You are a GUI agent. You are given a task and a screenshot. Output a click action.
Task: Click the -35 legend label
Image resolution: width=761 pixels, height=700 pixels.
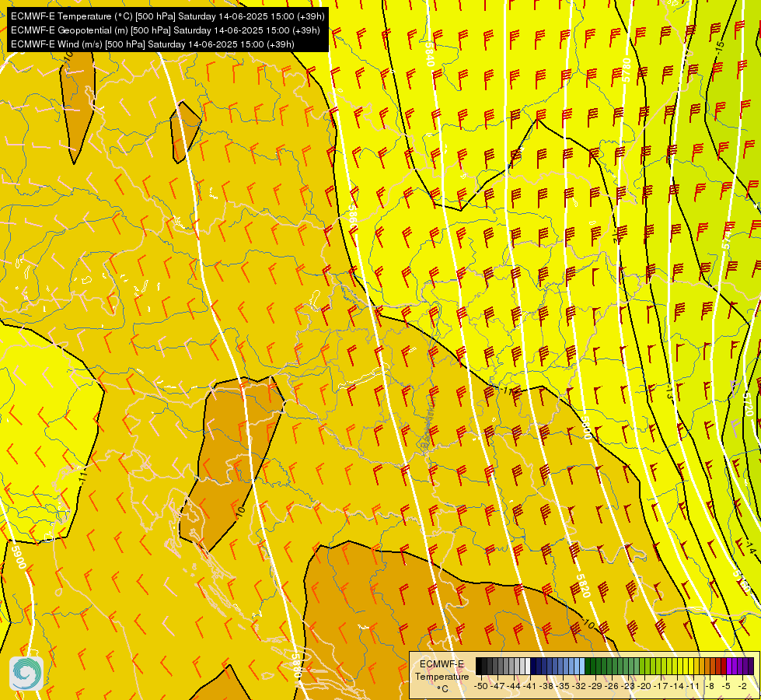point(563,686)
